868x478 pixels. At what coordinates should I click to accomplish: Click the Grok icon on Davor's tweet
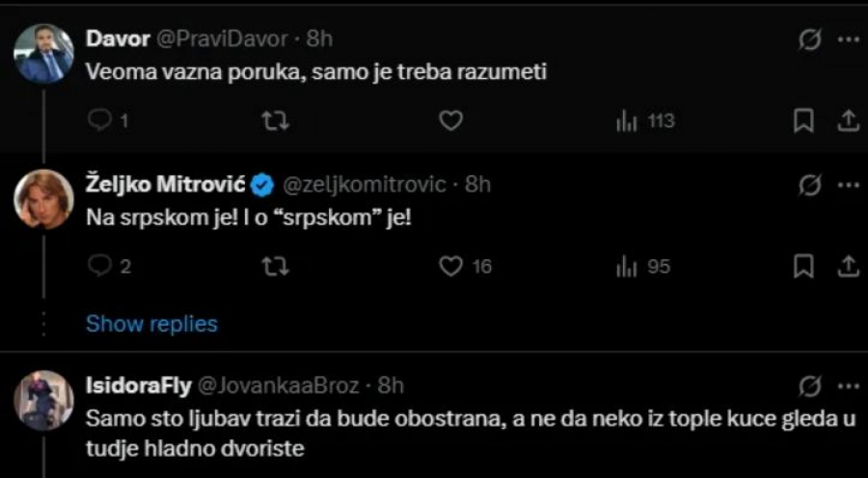[x=810, y=40]
